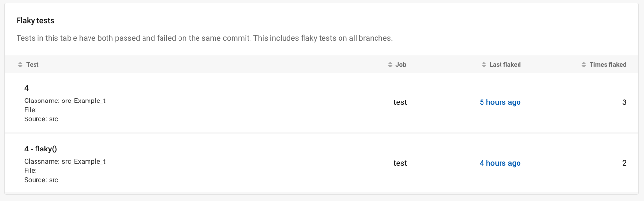Open the "4 hours ago" link
644x201 pixels.
500,163
